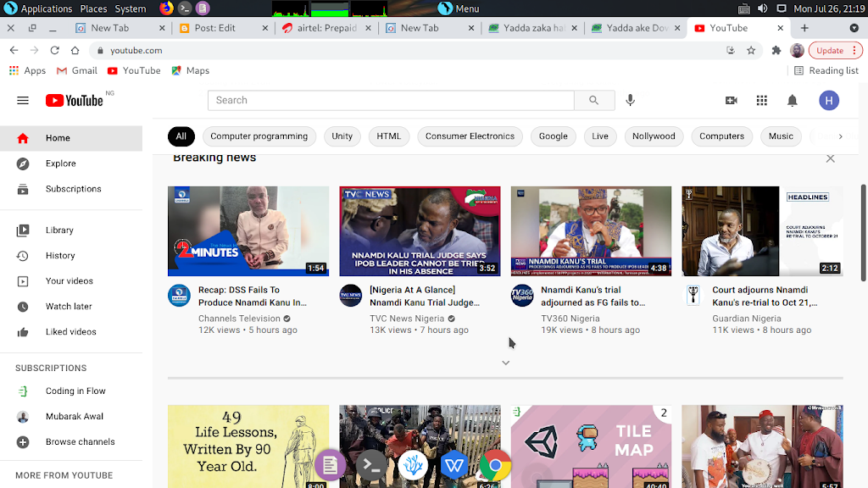Start voice search with the microphone
The height and width of the screenshot is (488, 868).
(630, 100)
